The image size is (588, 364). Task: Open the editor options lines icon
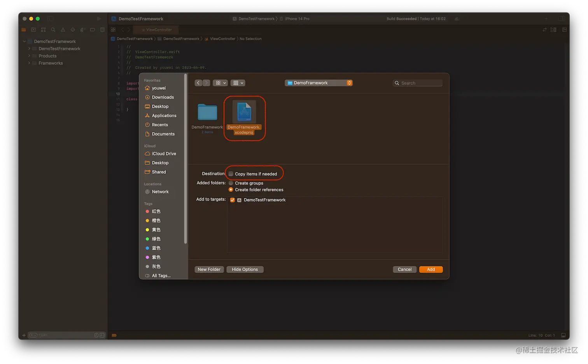(553, 30)
